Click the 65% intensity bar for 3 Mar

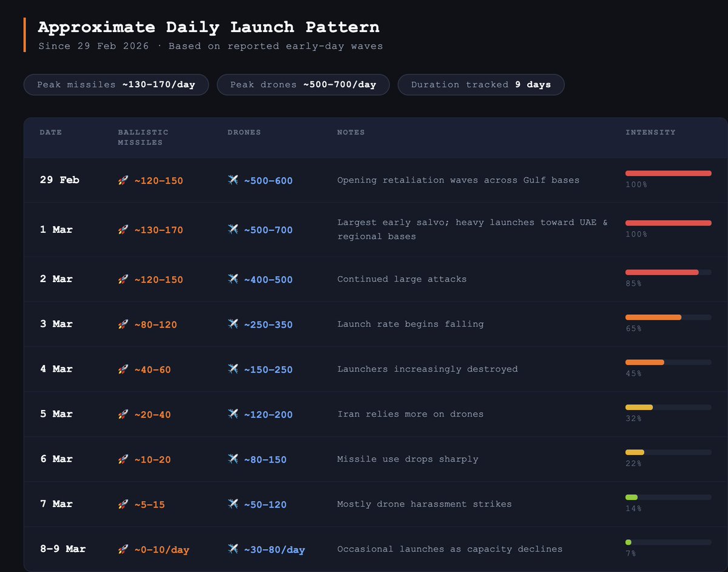pos(669,317)
